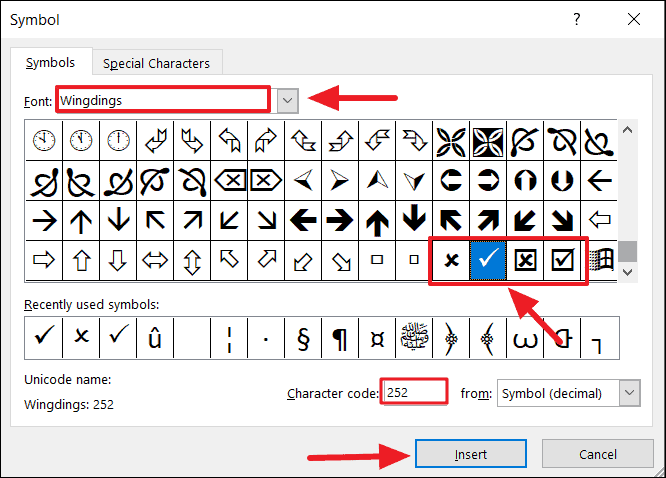This screenshot has width=666, height=478.
Task: Select the backspace-style boxed X pointing left
Action: click(x=229, y=181)
